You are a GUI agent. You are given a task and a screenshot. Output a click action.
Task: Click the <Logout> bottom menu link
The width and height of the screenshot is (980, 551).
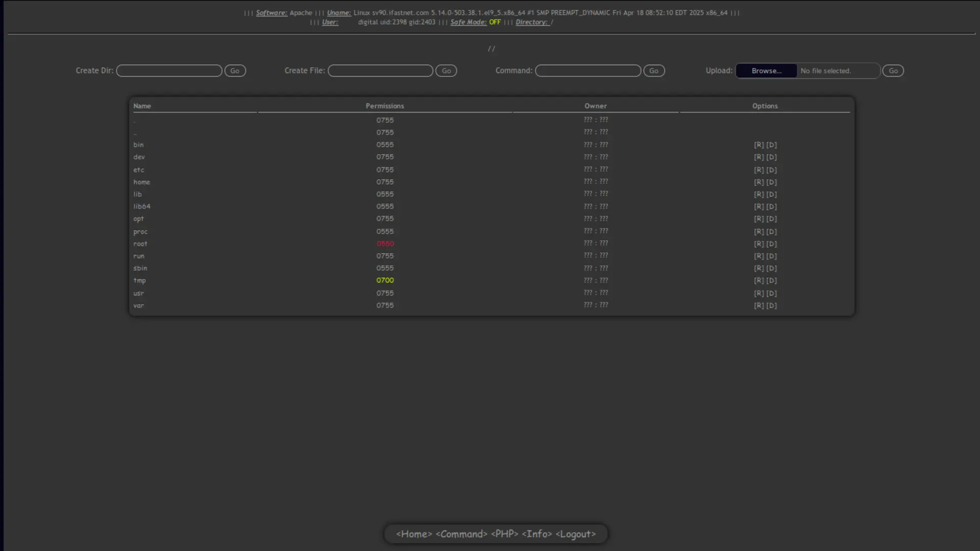pyautogui.click(x=576, y=534)
